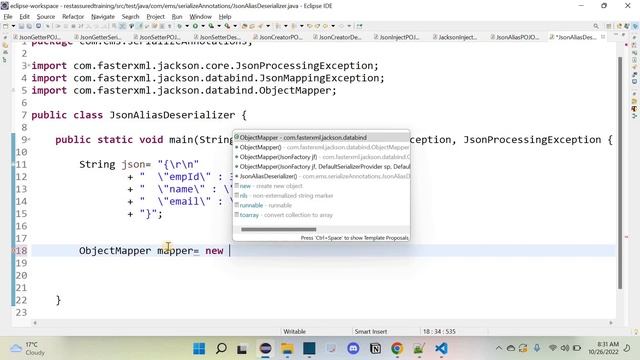The height and width of the screenshot is (360, 640).
Task: Select the ObjectMapper() constructor proposal
Action: click(321, 147)
